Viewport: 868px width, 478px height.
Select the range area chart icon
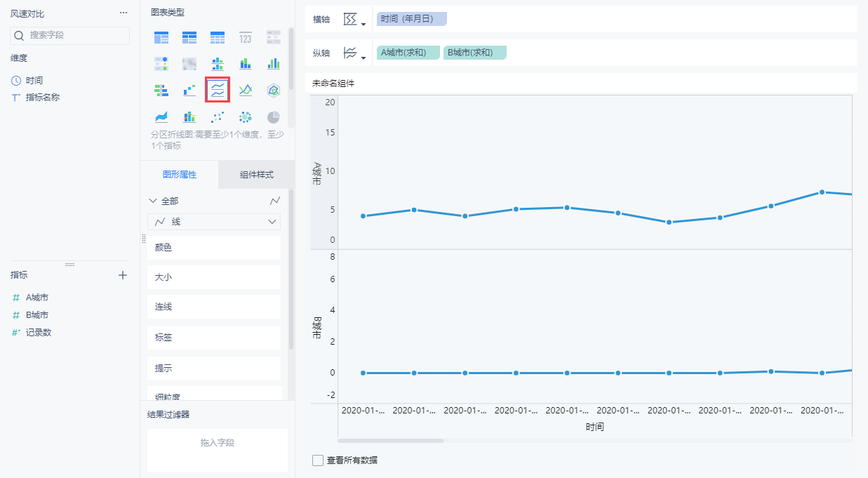point(161,117)
